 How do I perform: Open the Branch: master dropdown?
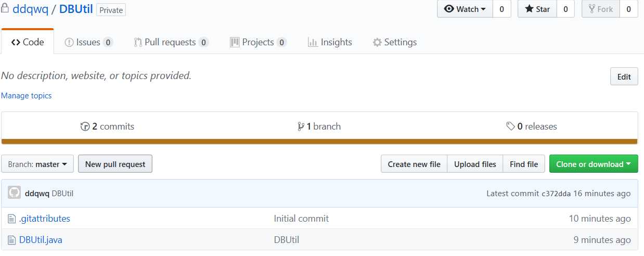(x=37, y=164)
